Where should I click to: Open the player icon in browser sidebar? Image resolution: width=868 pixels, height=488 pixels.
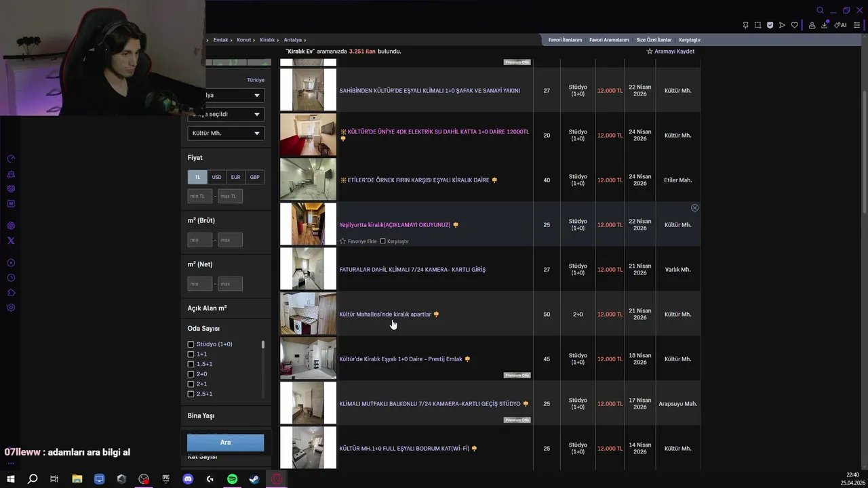pos(11,263)
